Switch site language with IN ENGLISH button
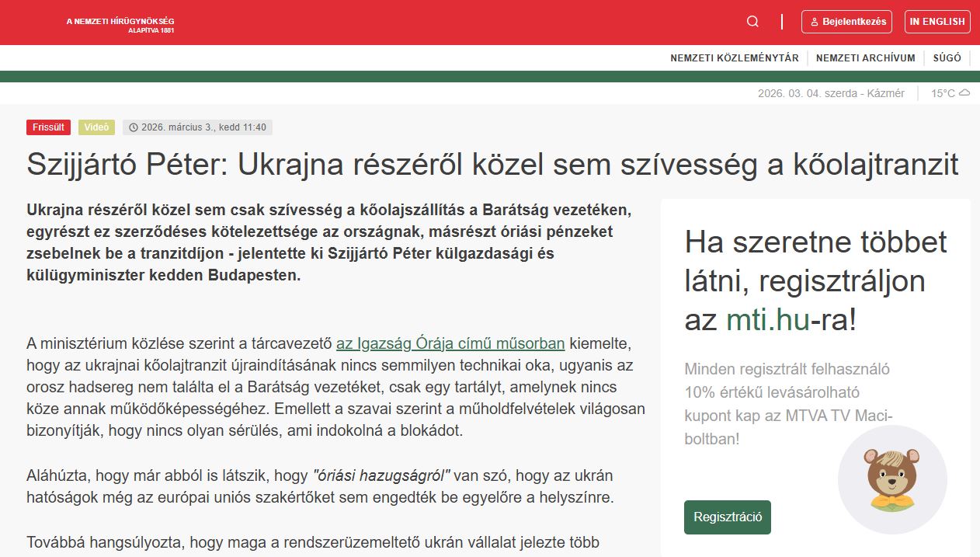Image resolution: width=980 pixels, height=557 pixels. tap(937, 21)
